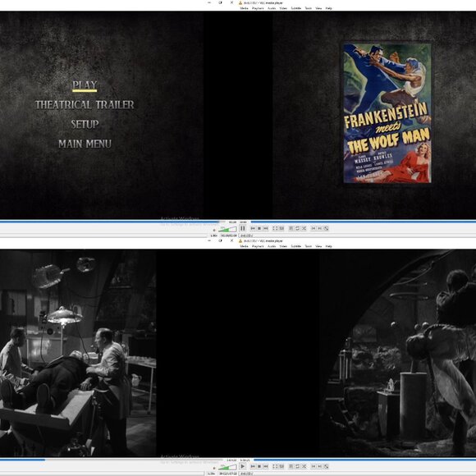Click the Frankenstein Meets the Wolf Man poster
The height and width of the screenshot is (476, 476).
tap(387, 113)
